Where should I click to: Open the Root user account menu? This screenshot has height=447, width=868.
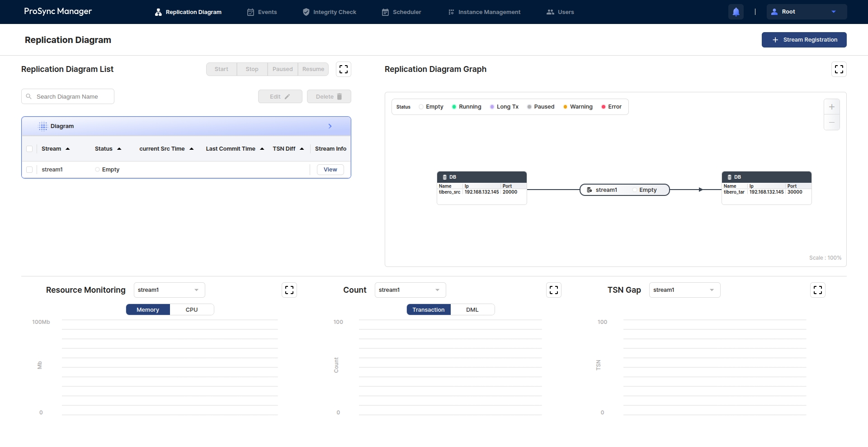806,12
